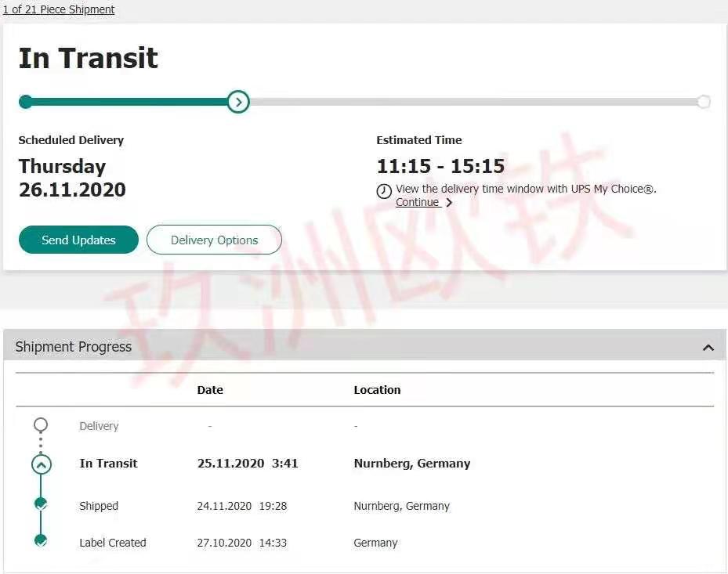This screenshot has width=728, height=574.
Task: Click the progress bar arrow circle marker
Action: click(238, 102)
